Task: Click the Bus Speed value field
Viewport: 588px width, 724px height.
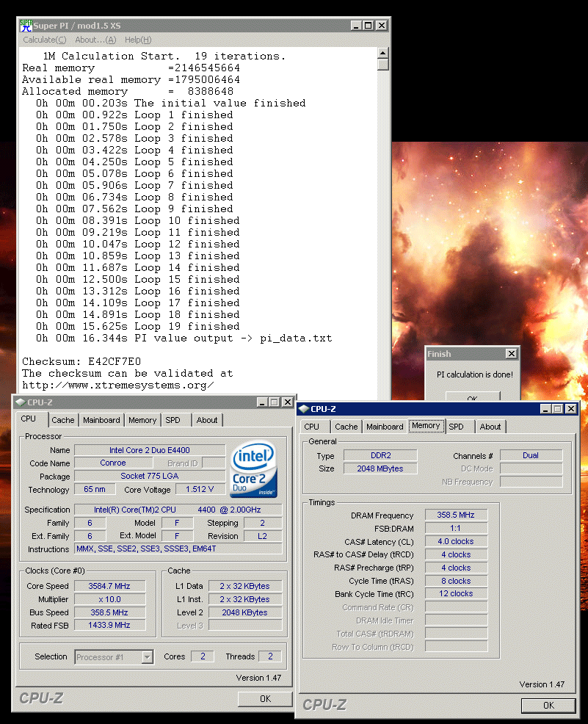Action: point(109,612)
